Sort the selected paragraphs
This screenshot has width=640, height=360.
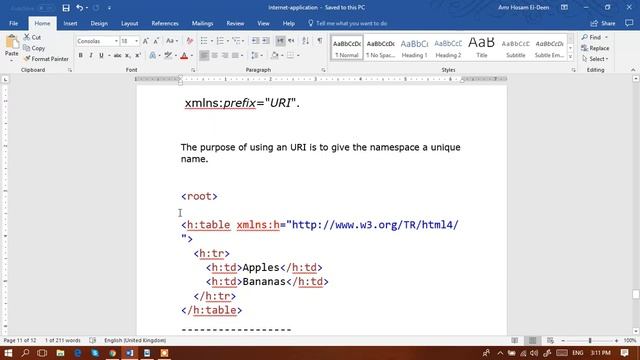pos(306,41)
